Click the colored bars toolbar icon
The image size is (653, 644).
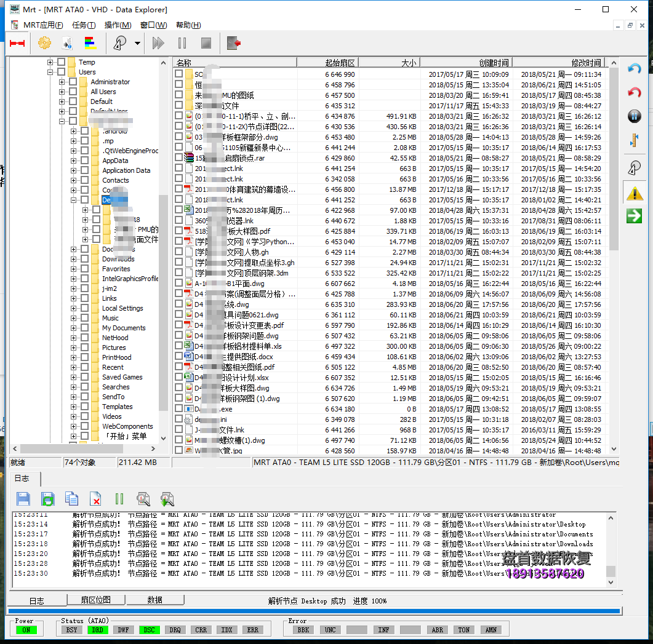click(x=90, y=43)
